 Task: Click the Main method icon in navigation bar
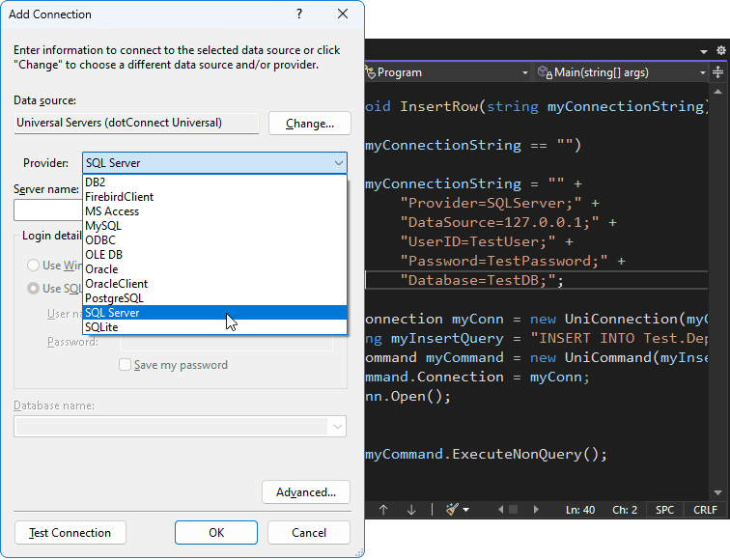[545, 72]
